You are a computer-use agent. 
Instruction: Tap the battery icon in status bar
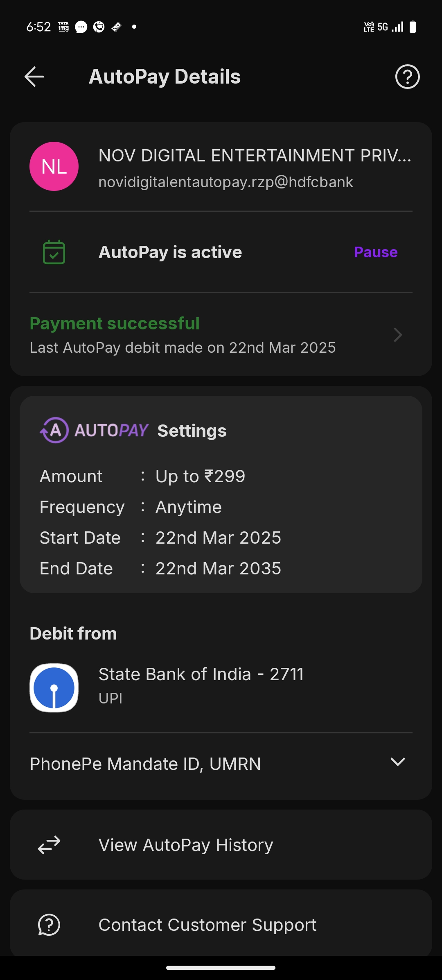click(413, 27)
